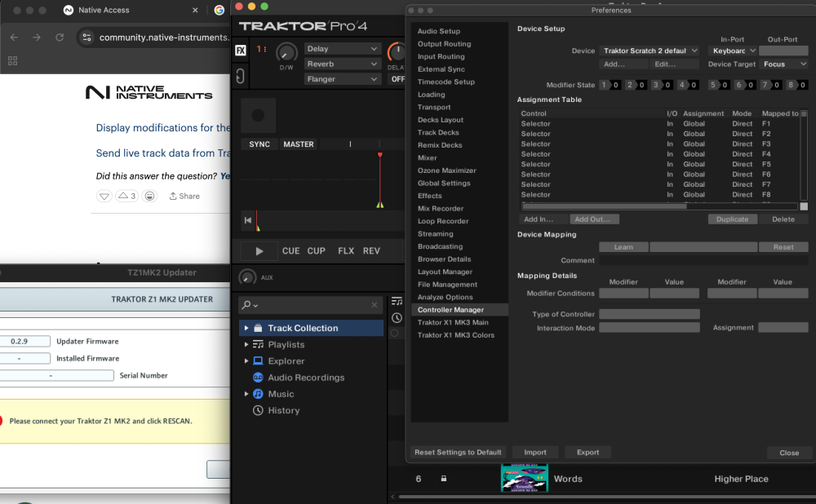
Task: Toggle the FLX flux mode button
Action: point(345,250)
